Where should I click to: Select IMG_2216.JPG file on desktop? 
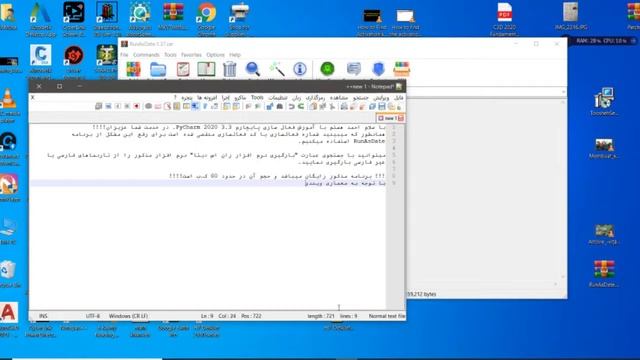click(x=571, y=16)
